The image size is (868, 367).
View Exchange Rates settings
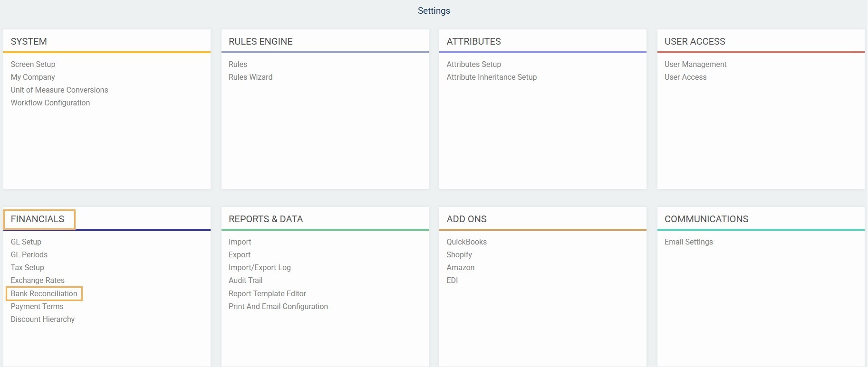point(38,280)
